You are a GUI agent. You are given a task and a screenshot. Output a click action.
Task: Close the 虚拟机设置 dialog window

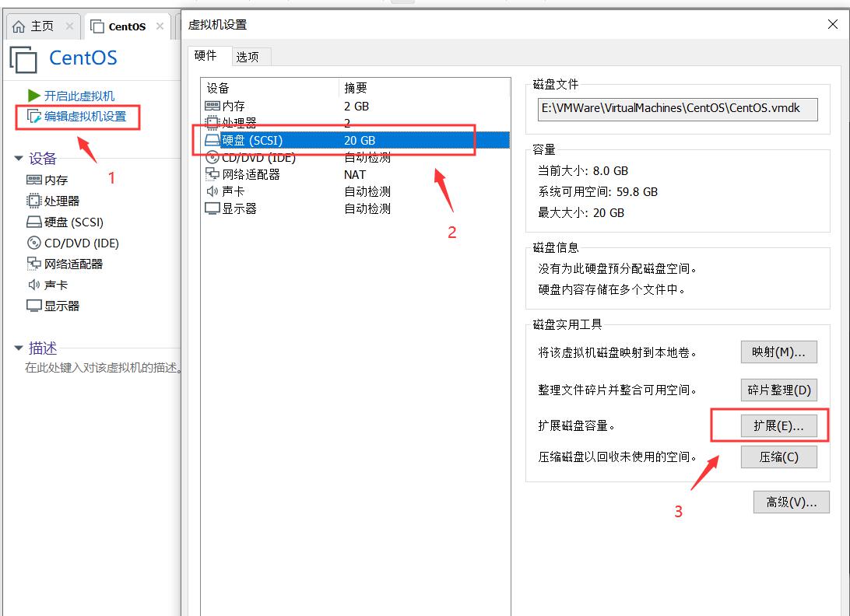(x=833, y=24)
